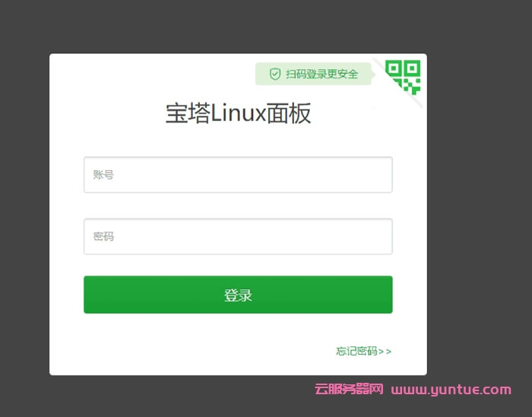Image resolution: width=532 pixels, height=417 pixels.
Task: Focus the 账号 account input field
Action: [x=238, y=175]
